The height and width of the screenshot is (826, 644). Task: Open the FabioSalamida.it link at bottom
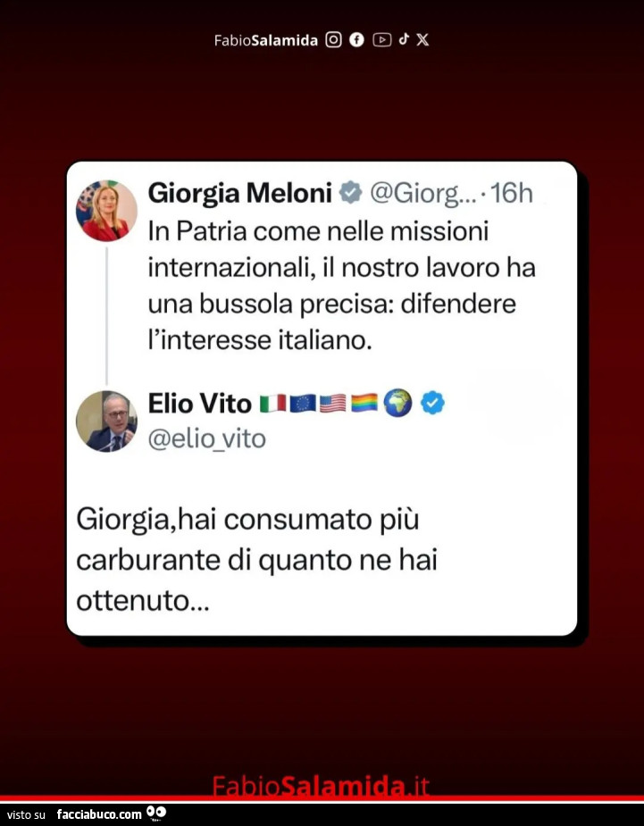(321, 786)
